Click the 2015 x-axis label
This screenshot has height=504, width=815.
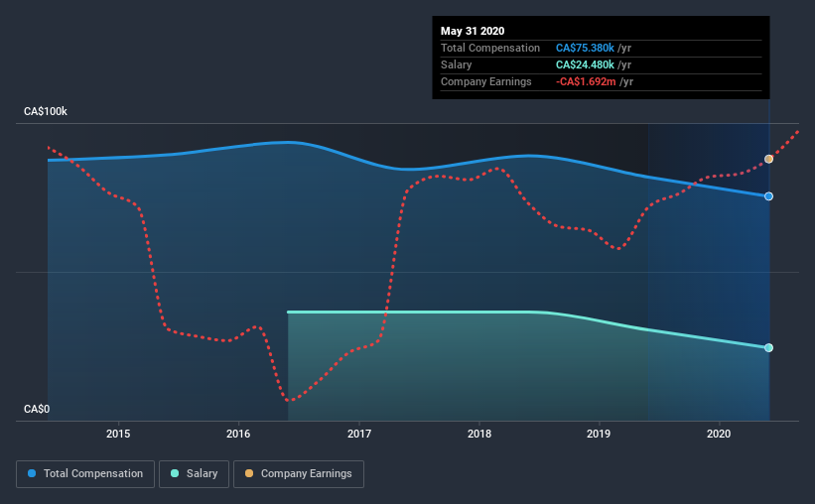[118, 434]
